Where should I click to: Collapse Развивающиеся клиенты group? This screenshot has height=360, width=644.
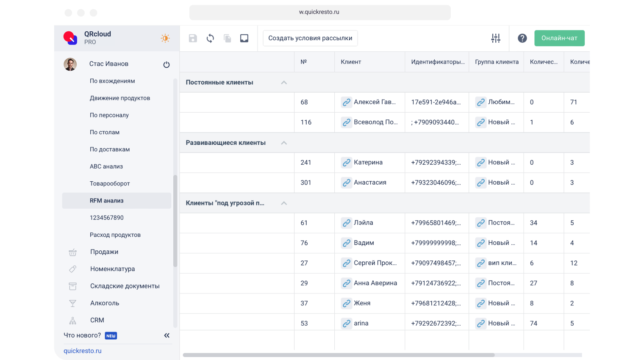coord(284,143)
